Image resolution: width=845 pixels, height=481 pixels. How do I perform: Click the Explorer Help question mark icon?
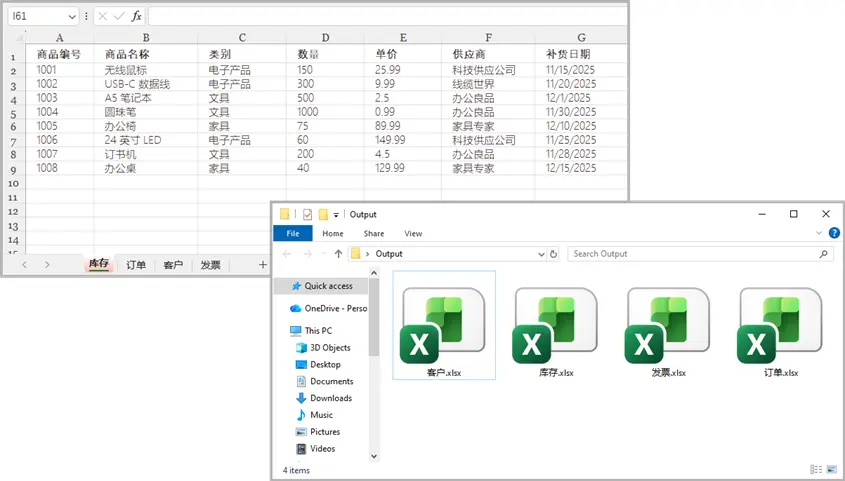(834, 233)
